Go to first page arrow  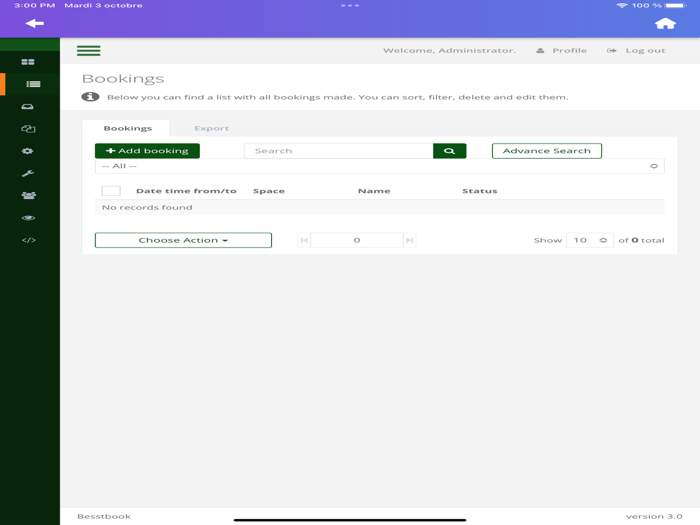coord(304,240)
